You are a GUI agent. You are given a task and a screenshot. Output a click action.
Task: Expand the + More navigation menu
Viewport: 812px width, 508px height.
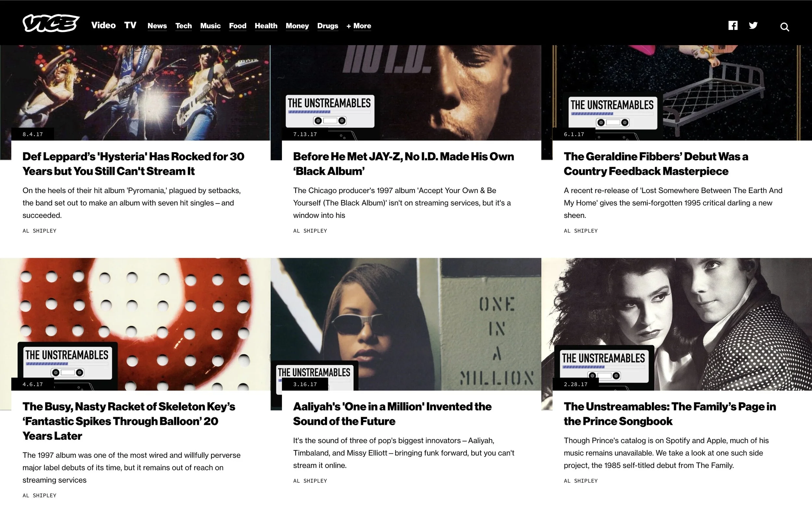(x=359, y=26)
